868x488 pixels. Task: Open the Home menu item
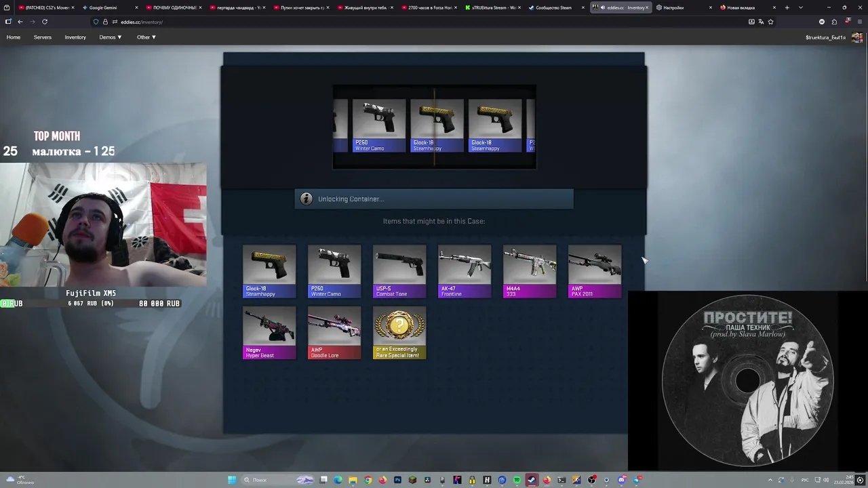[x=14, y=37]
